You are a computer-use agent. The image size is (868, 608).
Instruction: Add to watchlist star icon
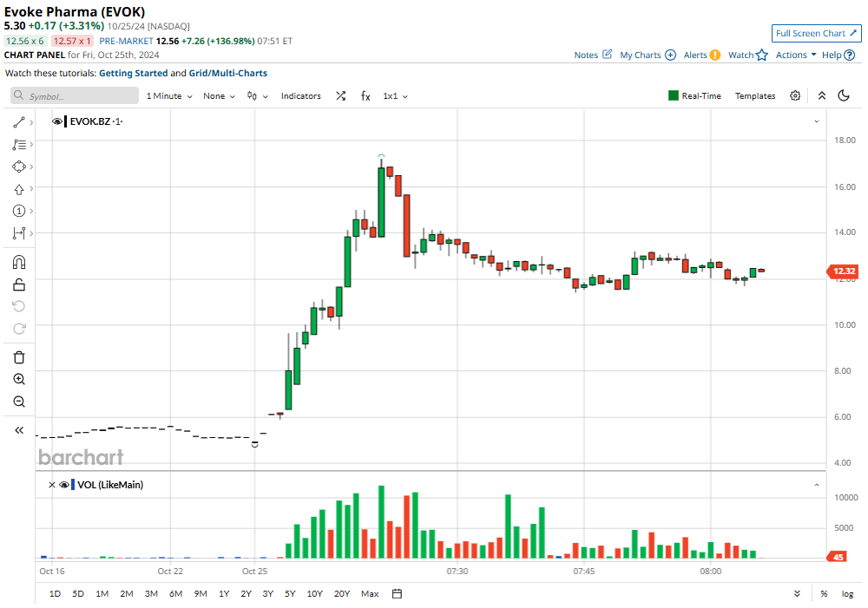tap(762, 55)
